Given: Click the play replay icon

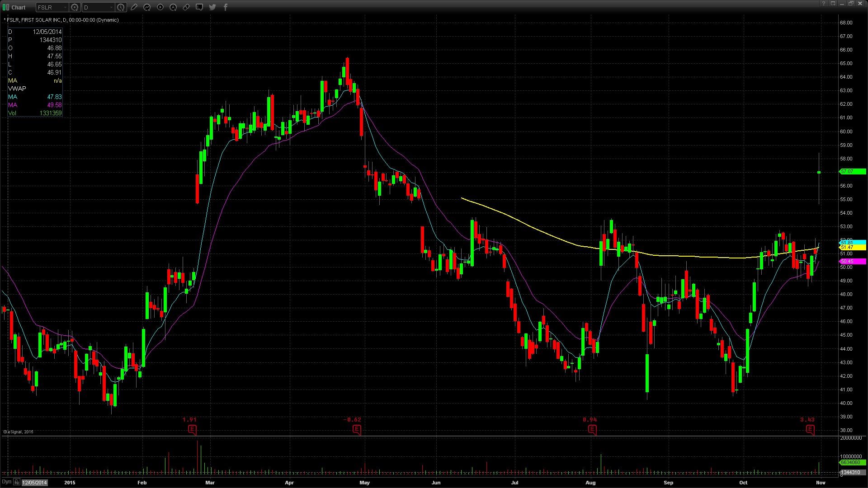Looking at the screenshot, I should coord(160,7).
